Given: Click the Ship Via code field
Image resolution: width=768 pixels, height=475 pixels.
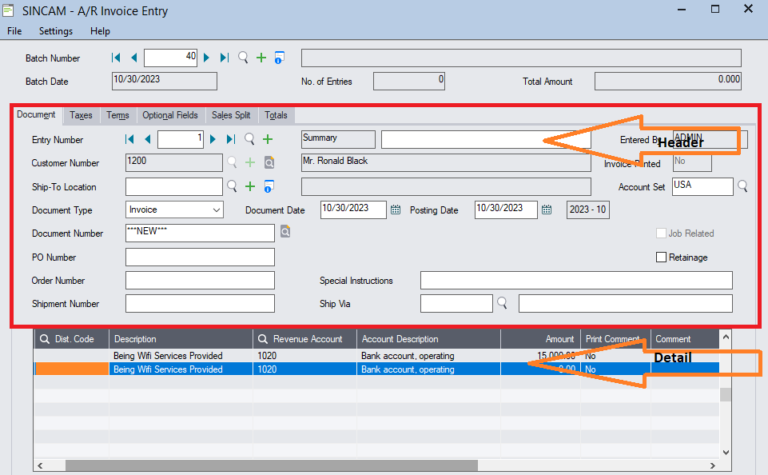Looking at the screenshot, I should coord(456,304).
